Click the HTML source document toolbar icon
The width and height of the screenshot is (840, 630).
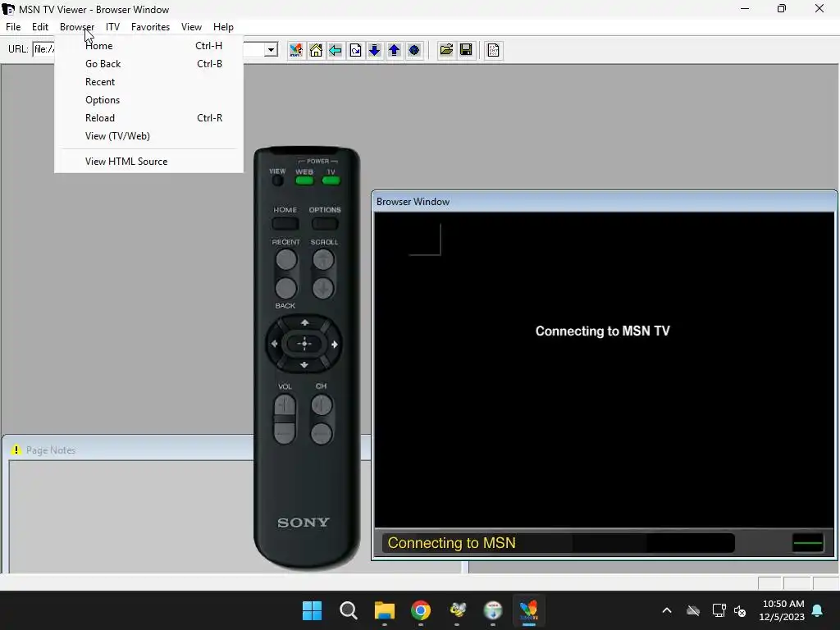click(x=493, y=50)
